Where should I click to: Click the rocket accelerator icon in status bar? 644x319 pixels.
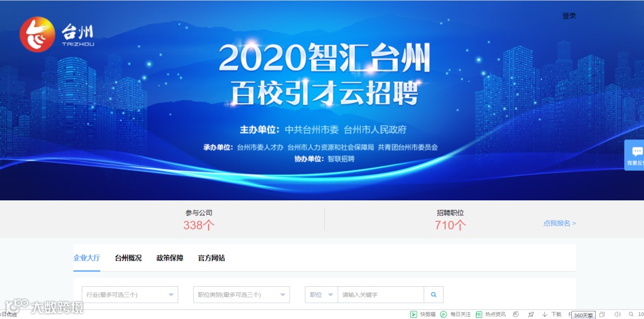click(531, 314)
